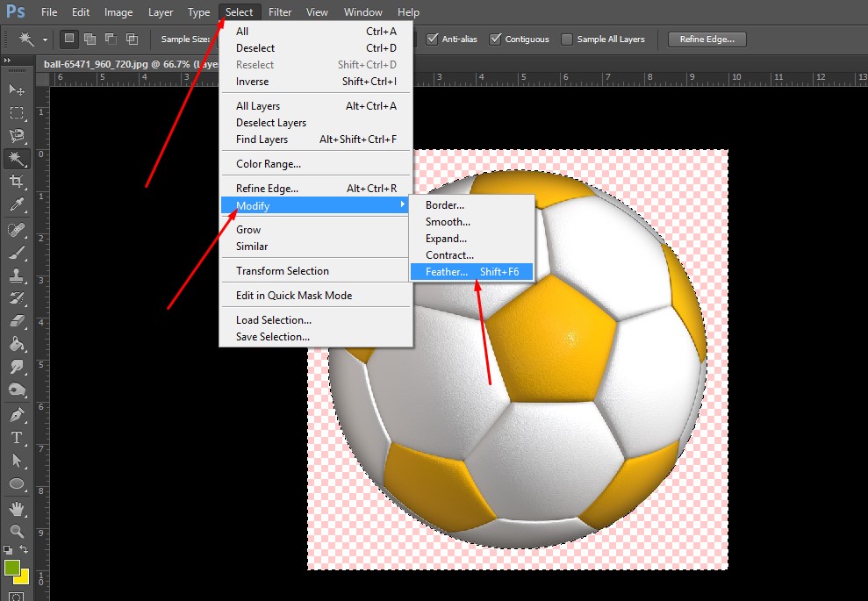Choose Inverse in Select menu
Screen dimensions: 868x601
[316, 82]
